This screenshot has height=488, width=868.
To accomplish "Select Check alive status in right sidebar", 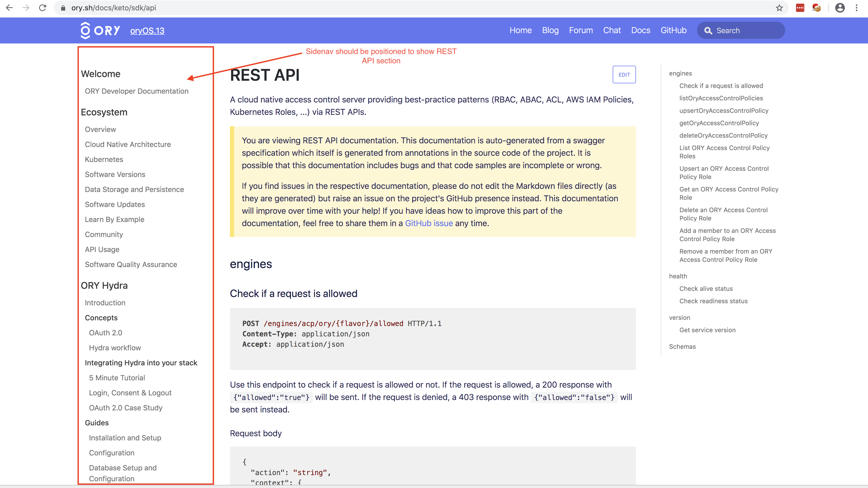I will click(706, 288).
